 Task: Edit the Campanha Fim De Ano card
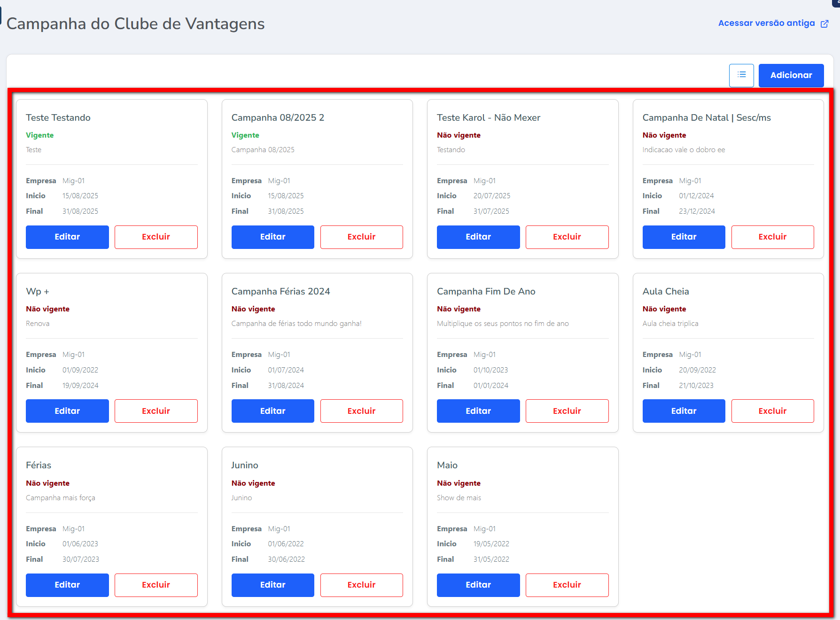pos(478,411)
